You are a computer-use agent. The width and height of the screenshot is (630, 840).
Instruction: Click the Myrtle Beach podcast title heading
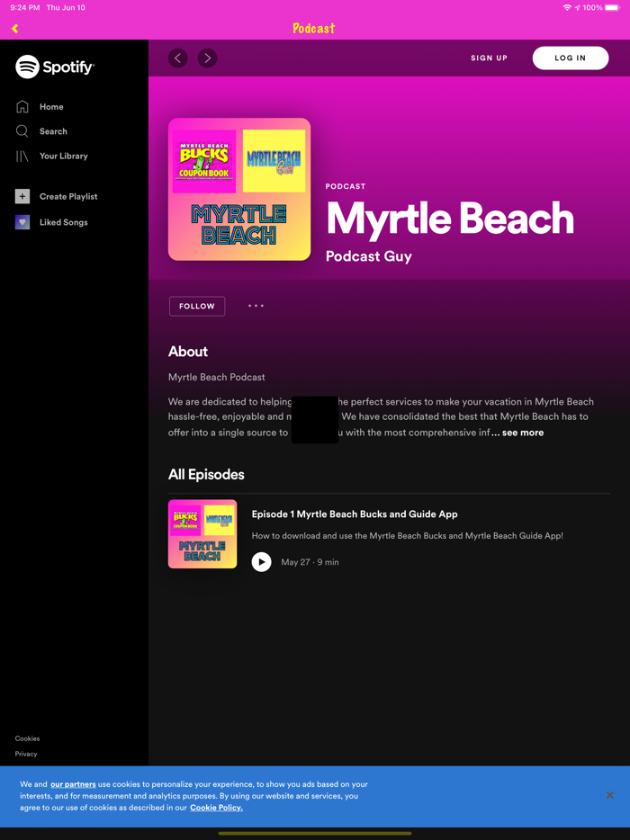tap(450, 219)
